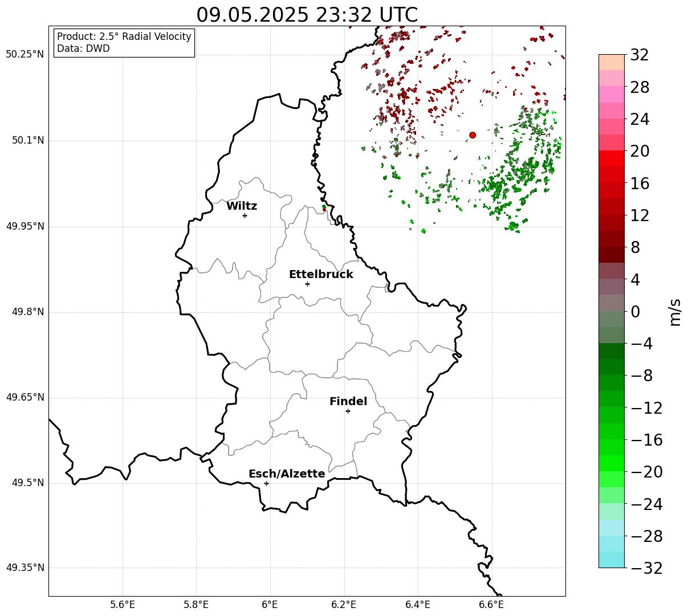Click the colorbar tick label 20
The width and height of the screenshot is (688, 616).
coord(640,152)
